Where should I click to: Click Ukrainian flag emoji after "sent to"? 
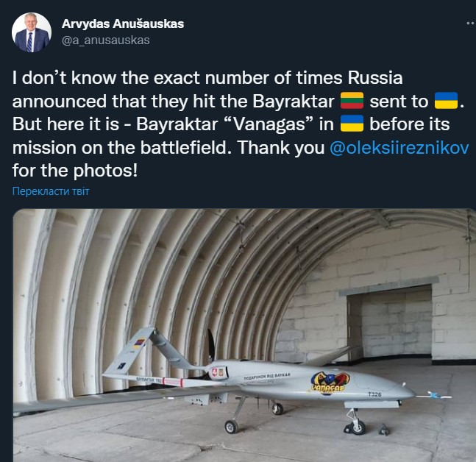pyautogui.click(x=446, y=101)
